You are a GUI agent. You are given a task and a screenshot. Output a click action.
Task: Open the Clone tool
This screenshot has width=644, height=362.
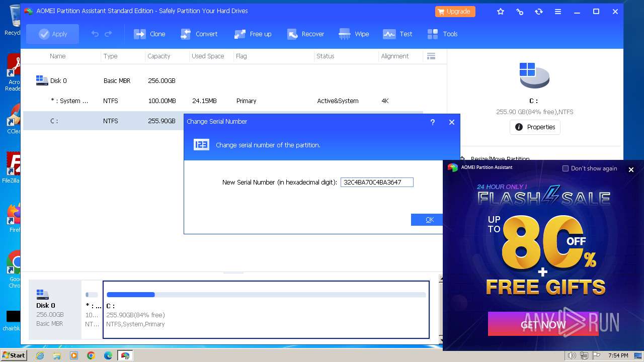(149, 34)
